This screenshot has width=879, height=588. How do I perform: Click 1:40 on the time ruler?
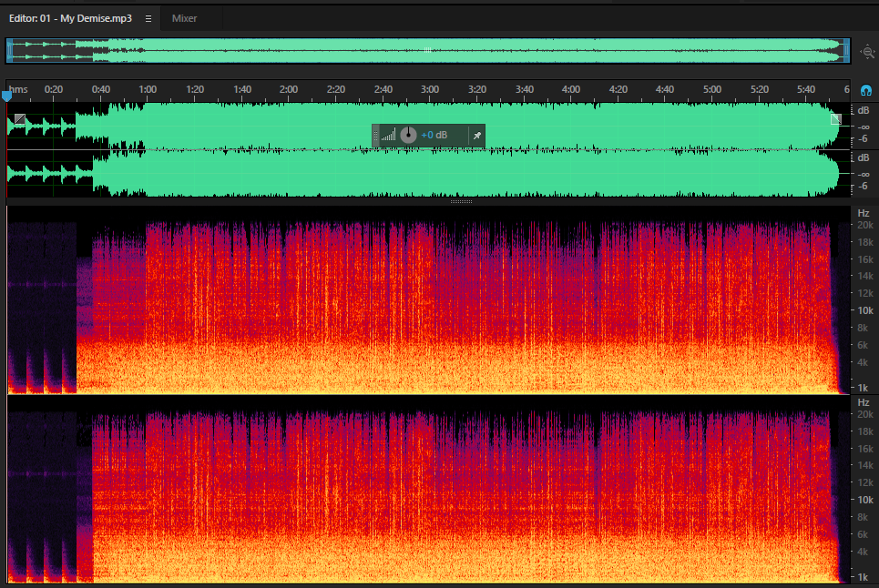242,89
